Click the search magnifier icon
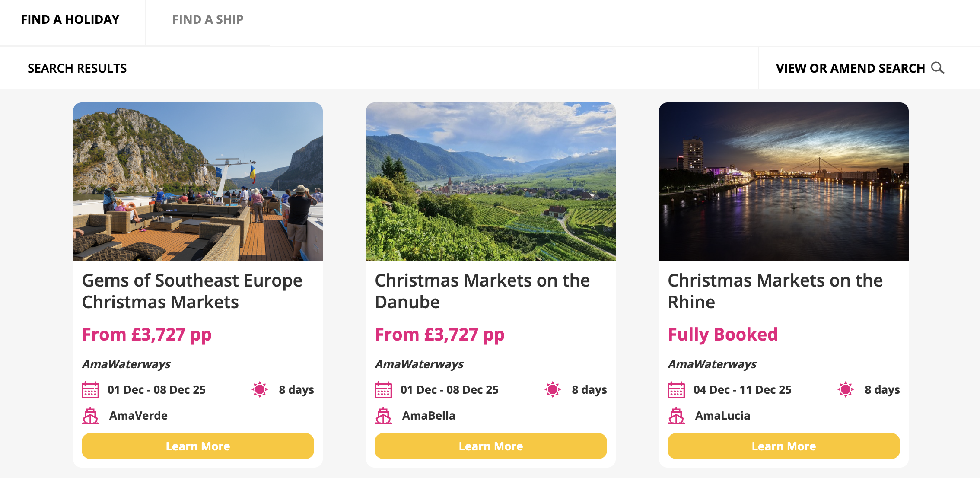Image resolution: width=980 pixels, height=478 pixels. 937,68
